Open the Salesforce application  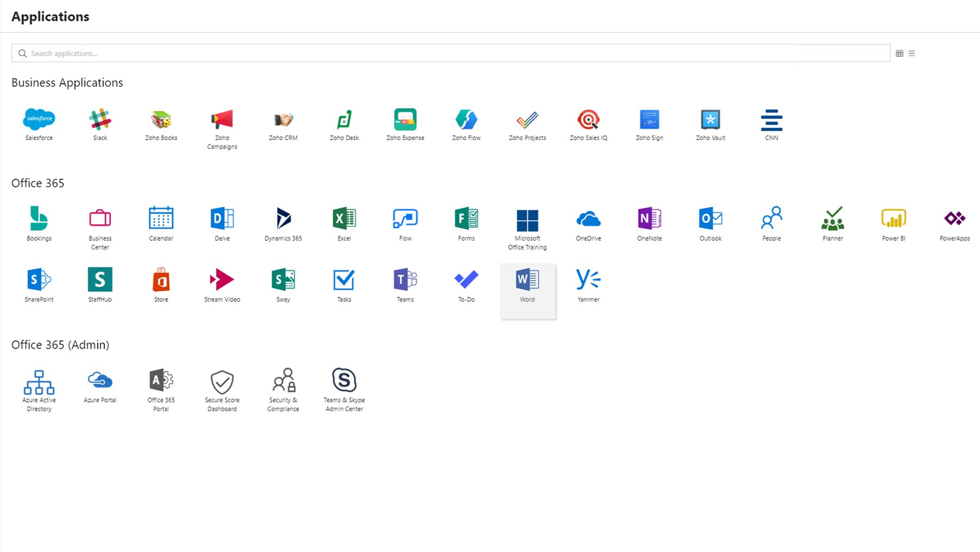(x=39, y=120)
